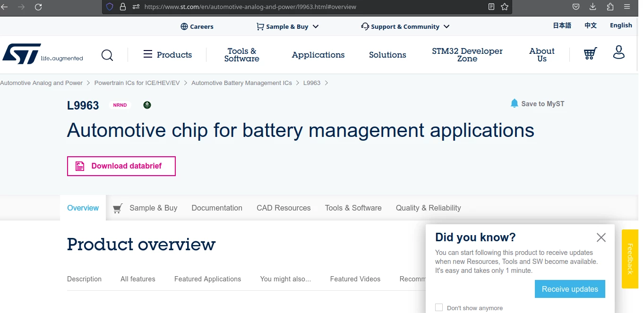This screenshot has height=313, width=644.
Task: Open the Solutions main menu
Action: pos(387,55)
